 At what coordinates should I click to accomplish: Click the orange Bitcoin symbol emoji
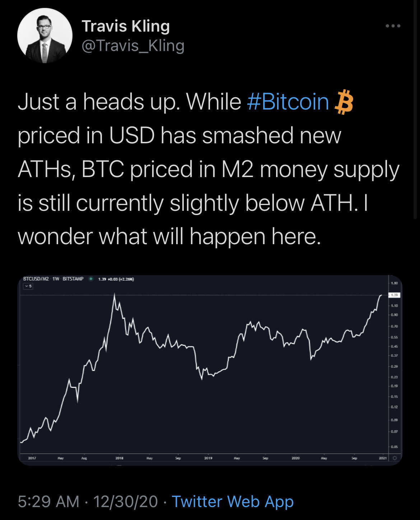point(344,102)
